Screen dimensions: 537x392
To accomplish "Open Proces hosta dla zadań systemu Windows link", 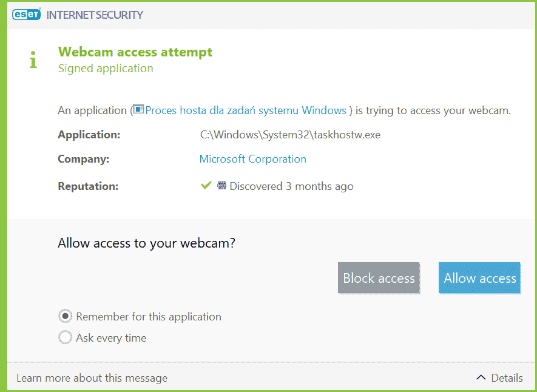I will (x=246, y=110).
